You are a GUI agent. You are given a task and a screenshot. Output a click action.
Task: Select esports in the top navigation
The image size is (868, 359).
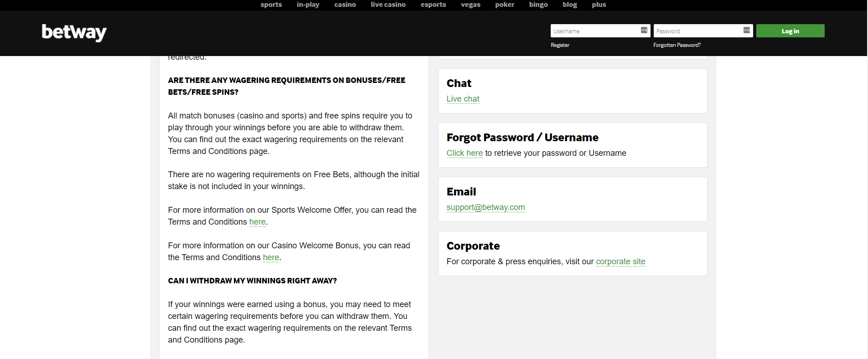(x=433, y=5)
